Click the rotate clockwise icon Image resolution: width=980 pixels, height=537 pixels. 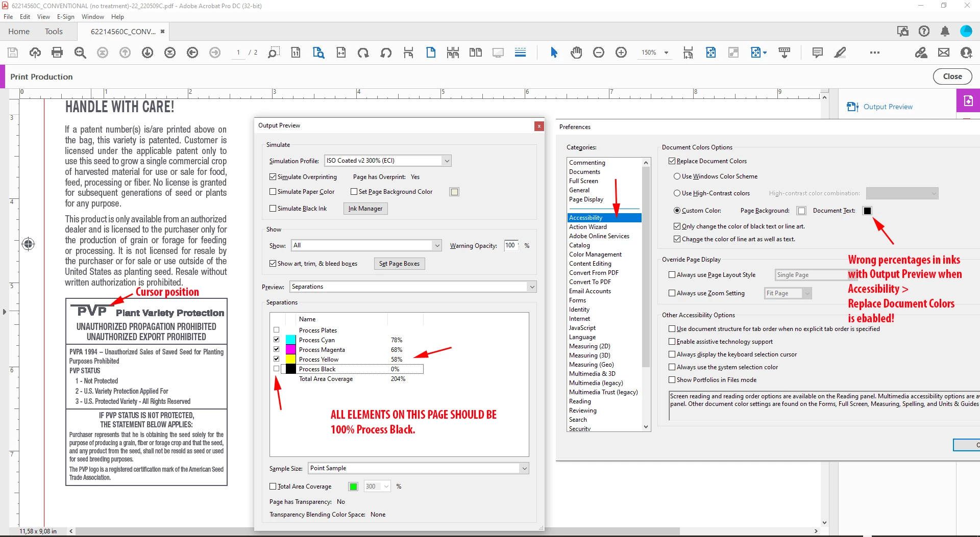(x=363, y=53)
